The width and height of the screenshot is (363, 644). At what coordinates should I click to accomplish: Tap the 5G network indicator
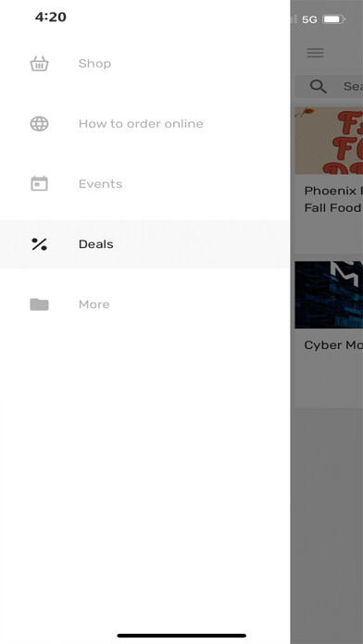(309, 19)
